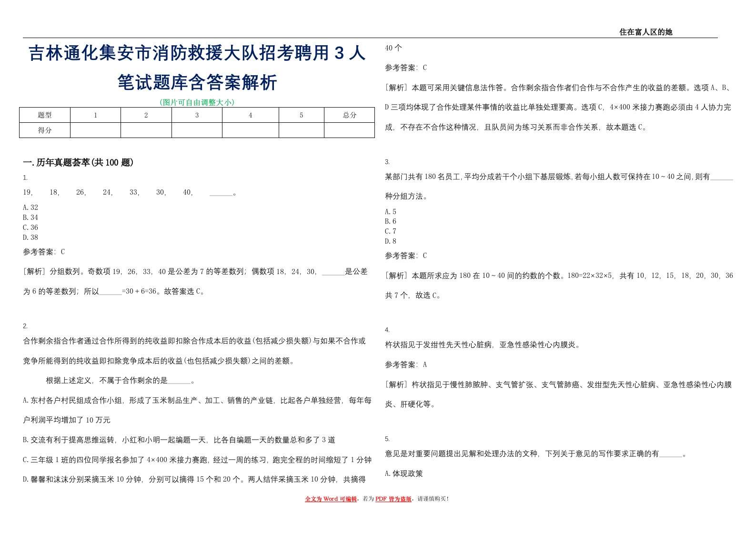Click the empty score cell under column 1
The image size is (756, 534).
(x=95, y=130)
